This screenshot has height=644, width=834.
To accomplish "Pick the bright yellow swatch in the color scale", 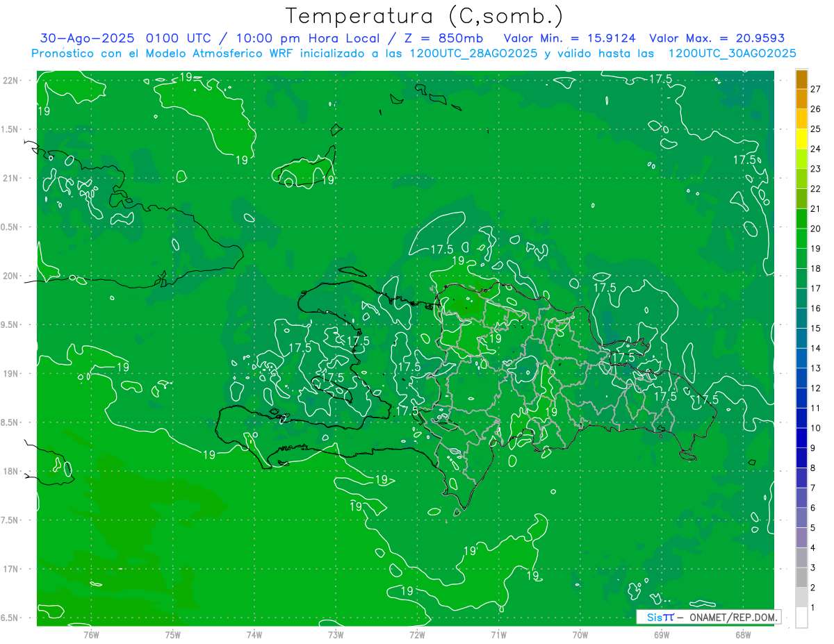I will (x=801, y=140).
